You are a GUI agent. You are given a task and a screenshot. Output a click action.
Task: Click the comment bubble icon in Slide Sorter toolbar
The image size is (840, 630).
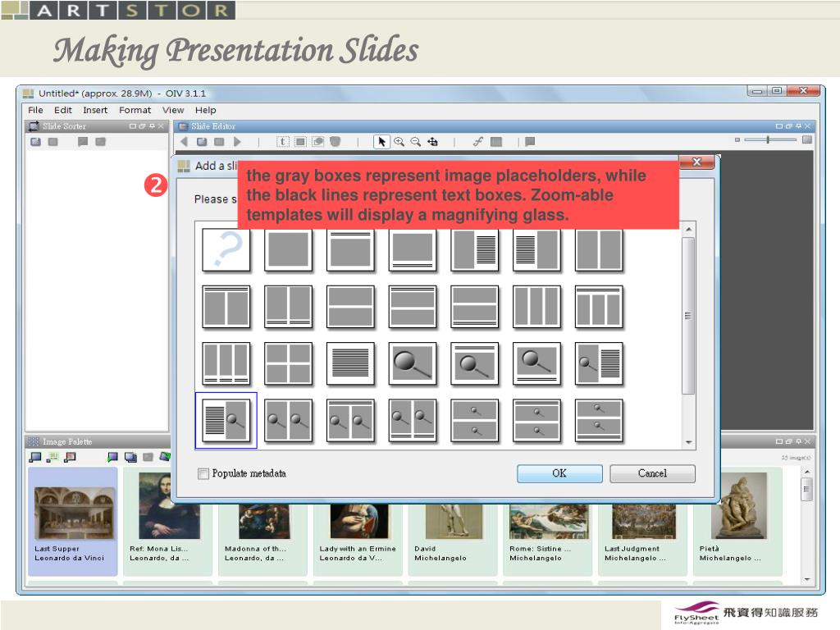pyautogui.click(x=83, y=141)
